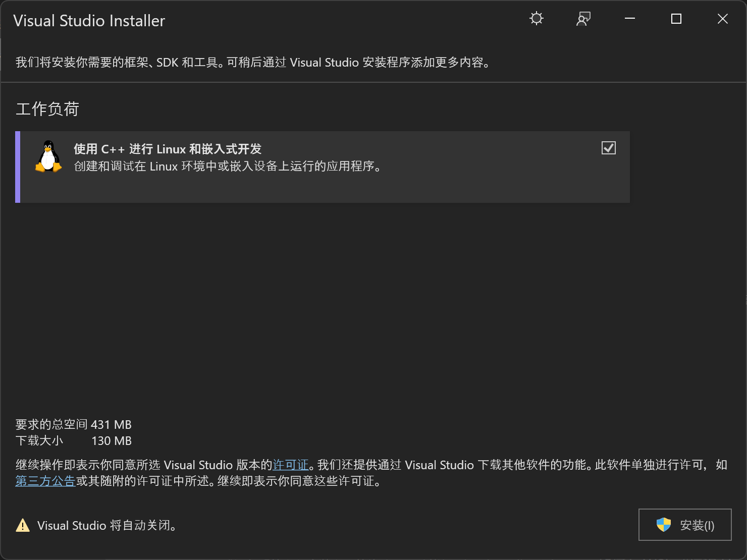Open the 许可证 license link

291,465
